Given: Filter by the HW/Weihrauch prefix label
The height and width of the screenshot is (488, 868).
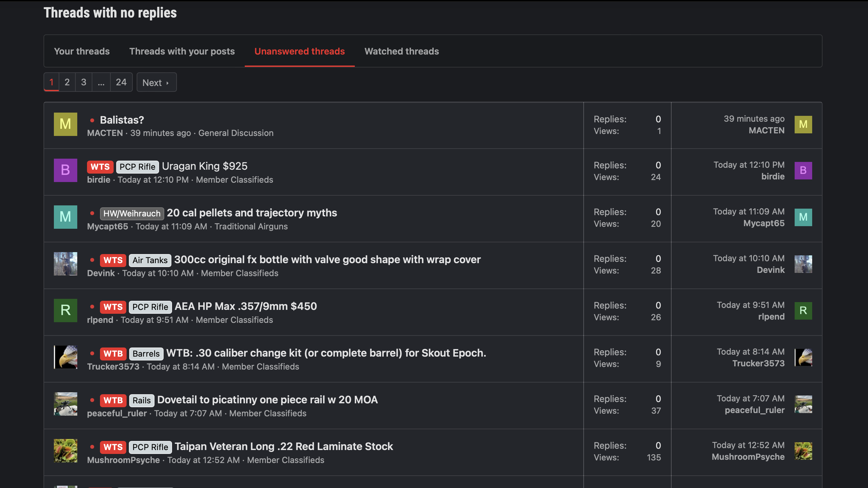Looking at the screenshot, I should (x=132, y=213).
